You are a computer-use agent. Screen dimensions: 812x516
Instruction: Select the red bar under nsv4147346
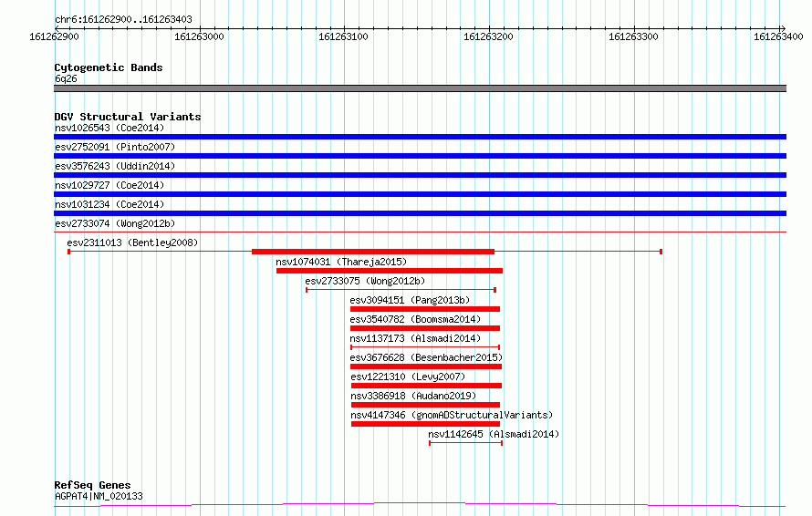(x=426, y=424)
